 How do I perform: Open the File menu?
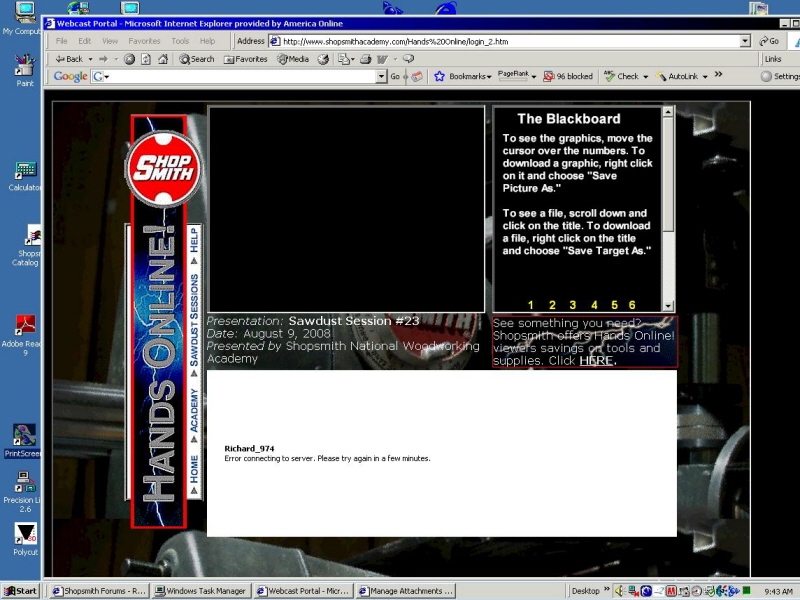pyautogui.click(x=61, y=41)
